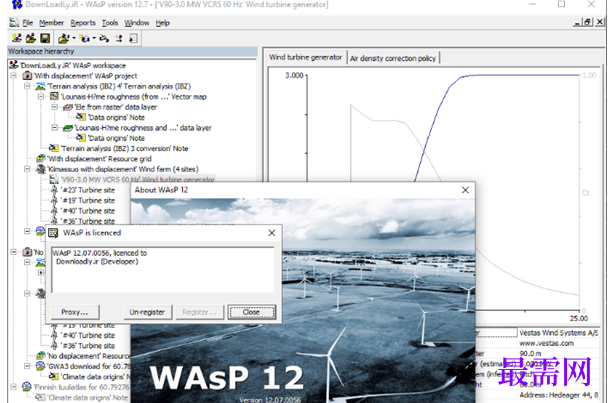The width and height of the screenshot is (610, 403).
Task: Open the Reports menu
Action: point(83,23)
